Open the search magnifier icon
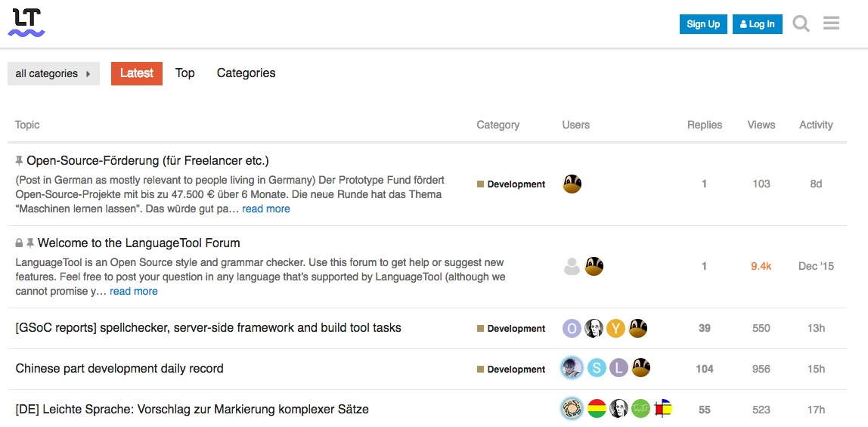This screenshot has height=427, width=868. coord(801,23)
